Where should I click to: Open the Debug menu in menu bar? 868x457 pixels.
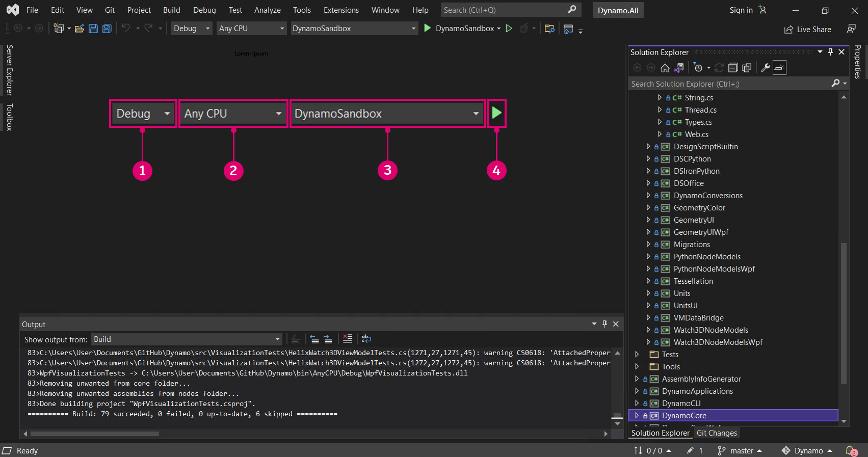click(204, 10)
